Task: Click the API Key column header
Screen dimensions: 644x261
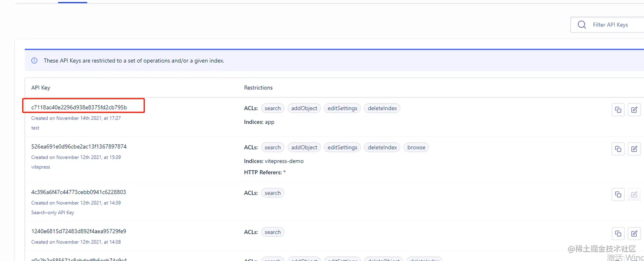Action: 40,88
